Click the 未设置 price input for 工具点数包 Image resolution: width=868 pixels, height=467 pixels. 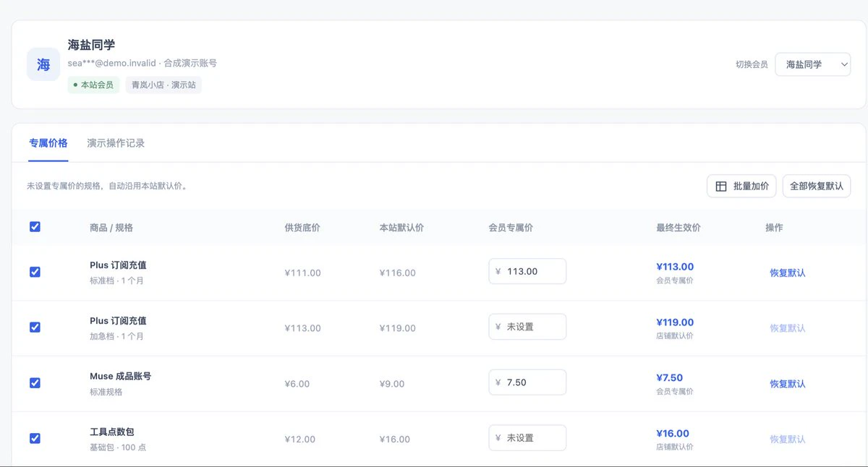[x=527, y=438]
